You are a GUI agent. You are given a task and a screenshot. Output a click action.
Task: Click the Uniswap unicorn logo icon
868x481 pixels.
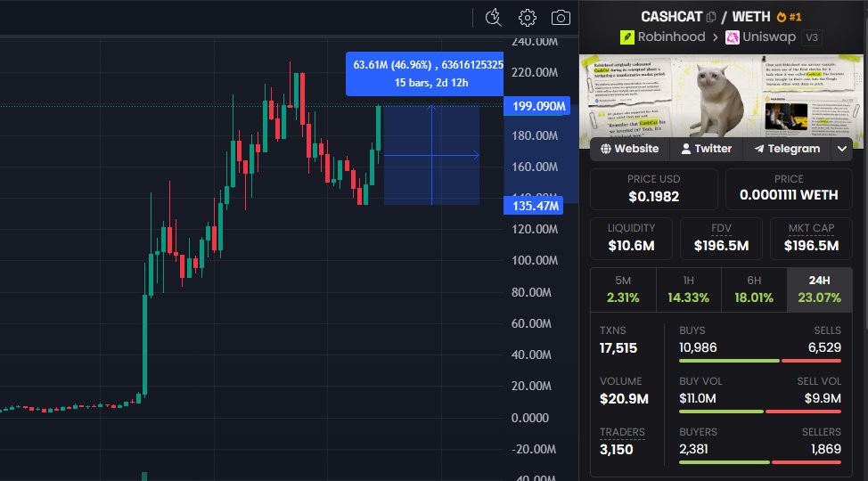tap(733, 37)
